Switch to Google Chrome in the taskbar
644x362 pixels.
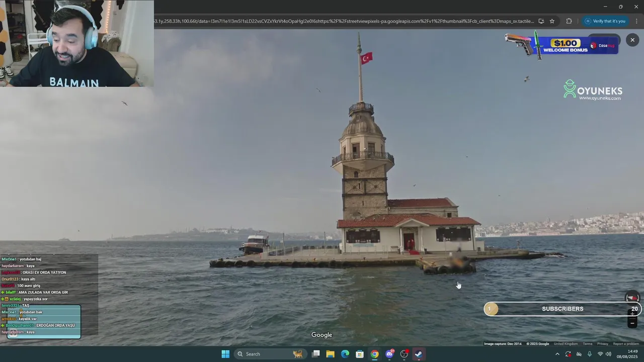[375, 354]
